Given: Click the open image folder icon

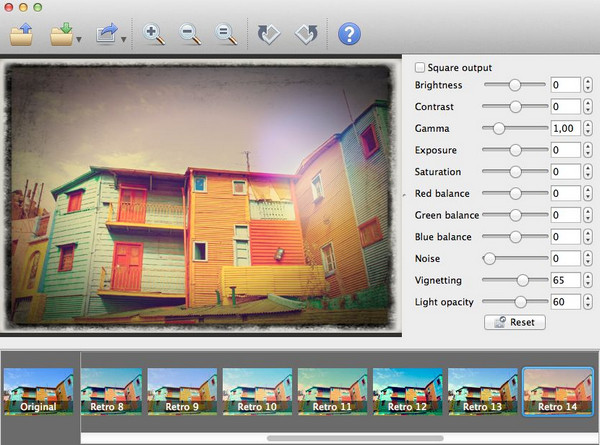Looking at the screenshot, I should tap(22, 35).
